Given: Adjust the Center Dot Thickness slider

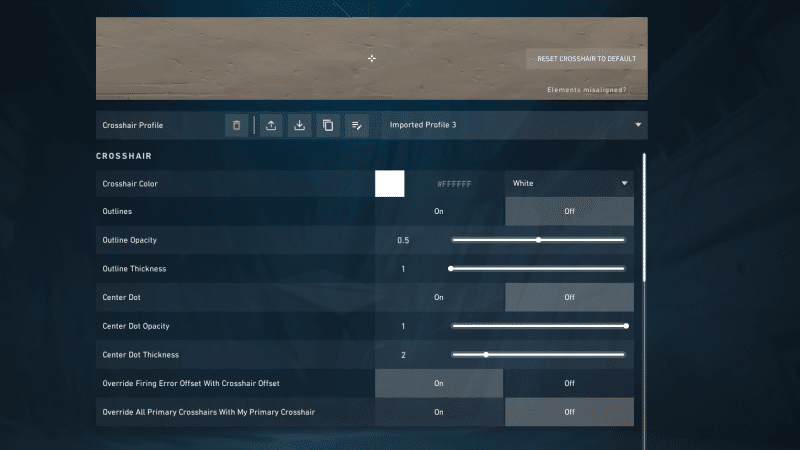Looking at the screenshot, I should click(487, 355).
